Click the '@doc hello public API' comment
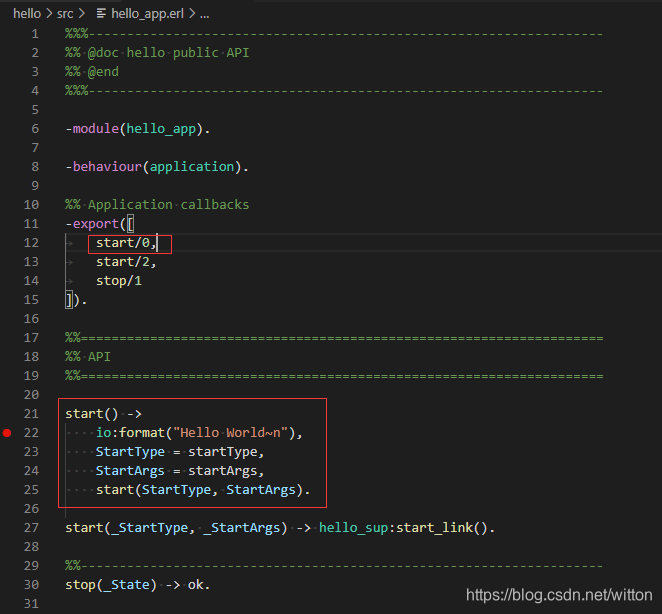 point(168,53)
